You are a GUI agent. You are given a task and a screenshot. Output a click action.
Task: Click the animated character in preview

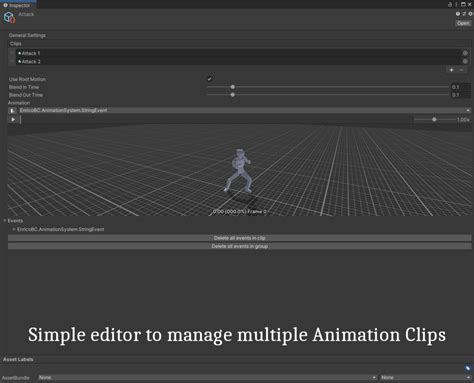(x=239, y=171)
